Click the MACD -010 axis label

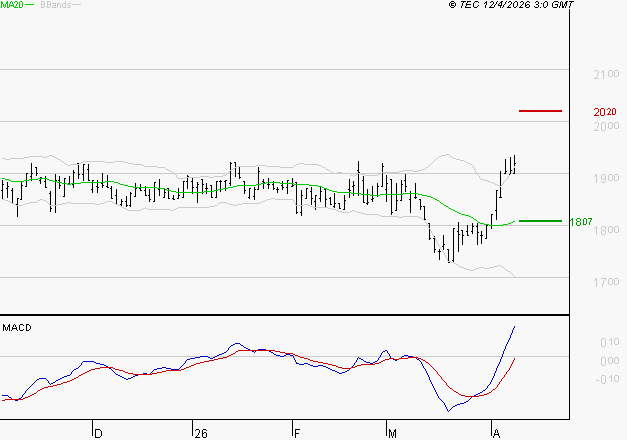[x=581, y=378]
